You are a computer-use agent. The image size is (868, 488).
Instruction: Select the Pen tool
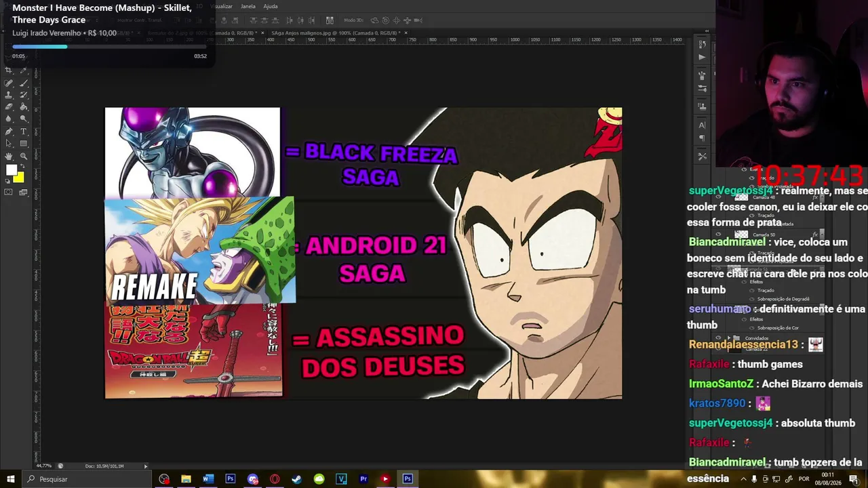point(9,131)
